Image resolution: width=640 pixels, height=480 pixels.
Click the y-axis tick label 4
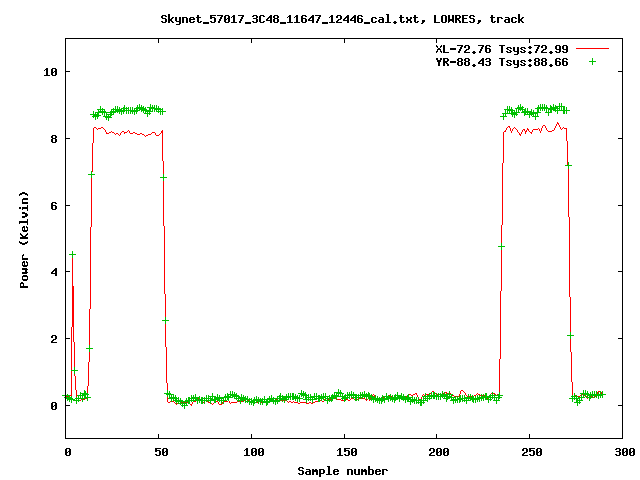(54, 272)
